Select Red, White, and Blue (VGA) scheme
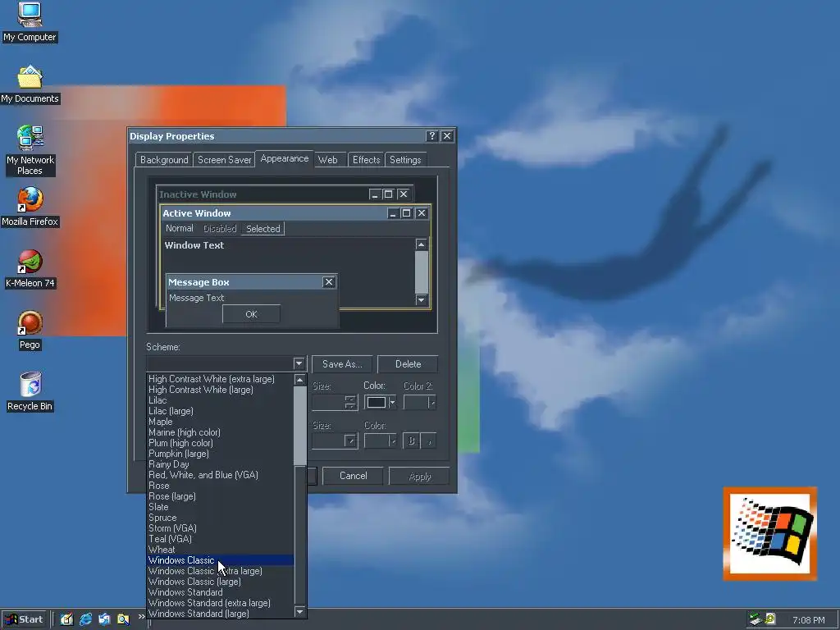Image resolution: width=840 pixels, height=630 pixels. (220, 475)
